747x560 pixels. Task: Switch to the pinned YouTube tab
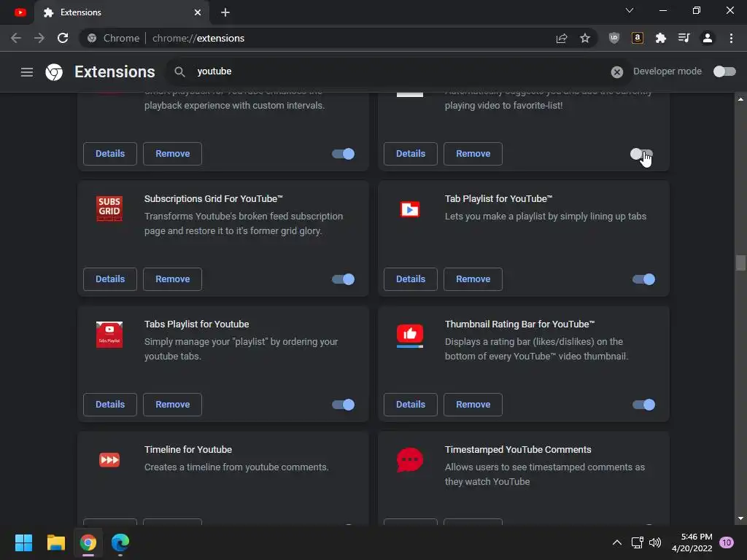pyautogui.click(x=20, y=12)
